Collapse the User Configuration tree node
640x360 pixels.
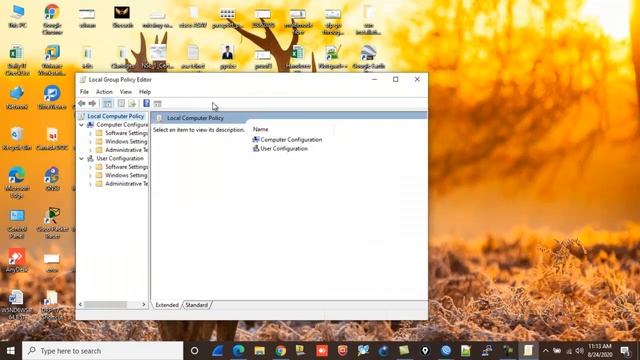pos(82,158)
